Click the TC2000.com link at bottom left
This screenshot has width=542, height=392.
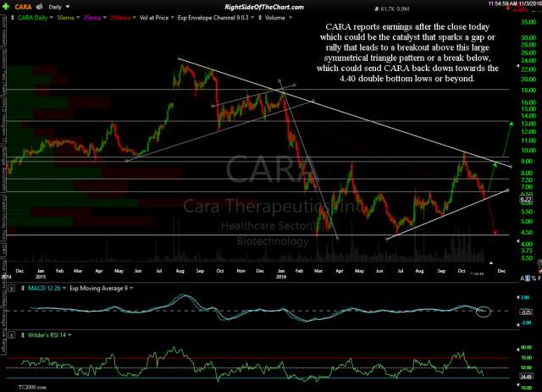[32, 388]
